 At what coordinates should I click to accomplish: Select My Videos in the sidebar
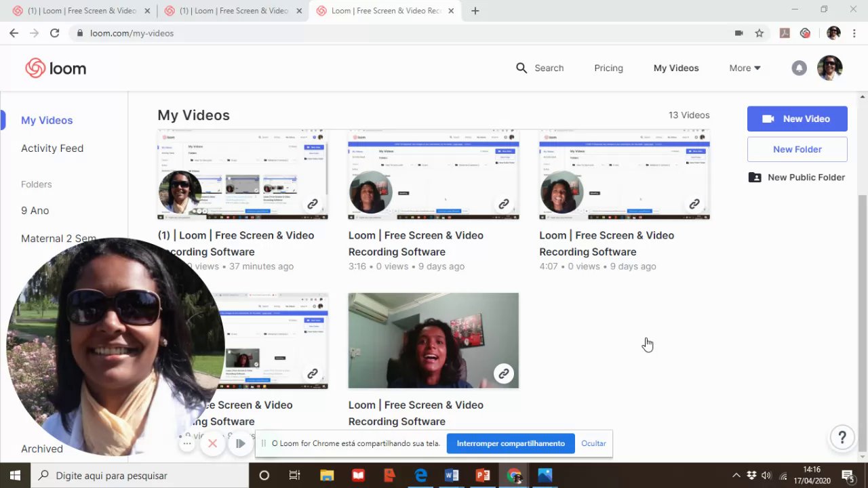click(47, 120)
